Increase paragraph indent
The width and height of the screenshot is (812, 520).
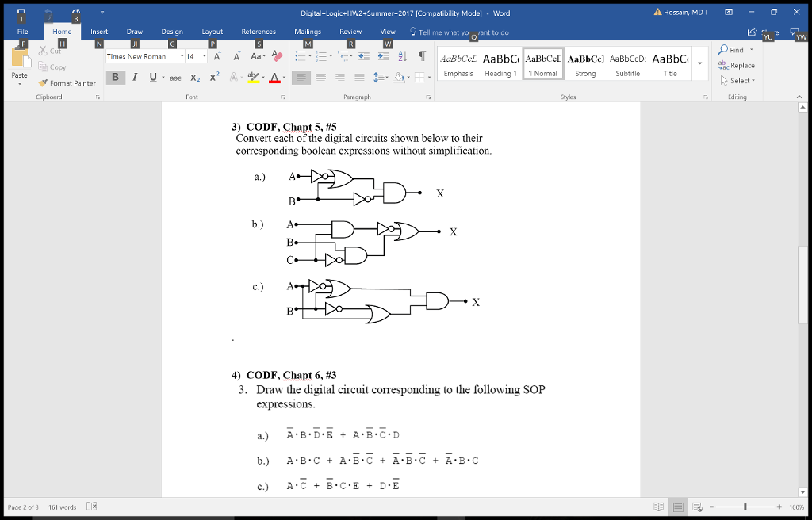coord(383,56)
